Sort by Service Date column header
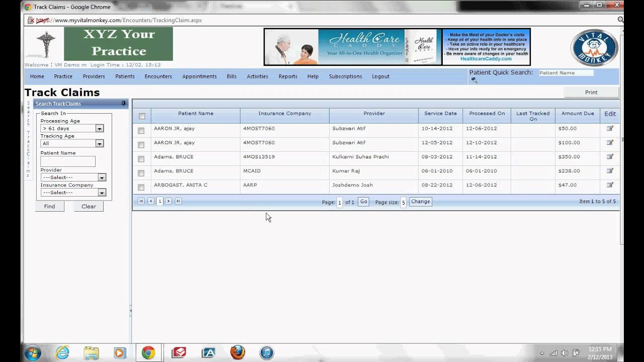 (x=440, y=114)
